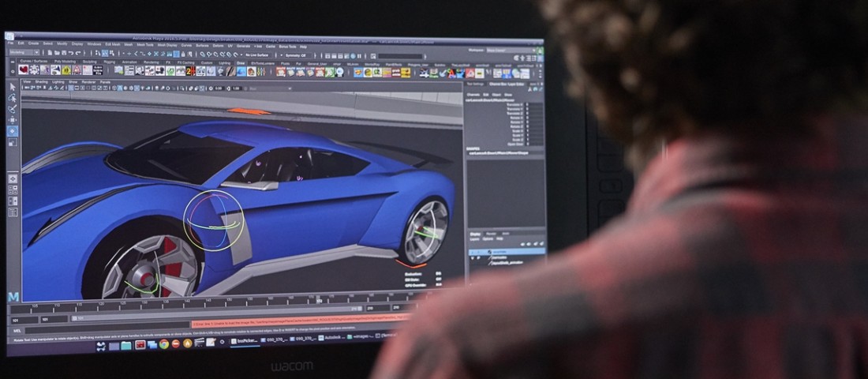
Task: Click the current frame marker 172 on time slider
Action: (x=319, y=299)
